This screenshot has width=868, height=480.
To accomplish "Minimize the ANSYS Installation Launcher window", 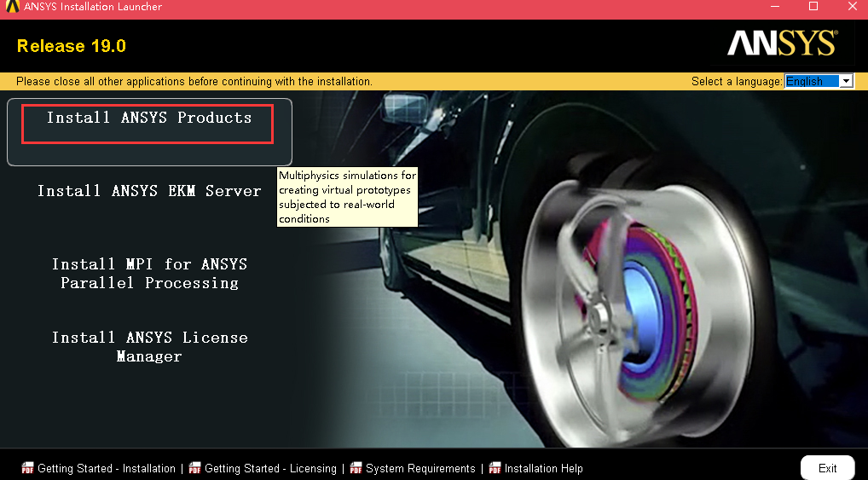I will [775, 7].
